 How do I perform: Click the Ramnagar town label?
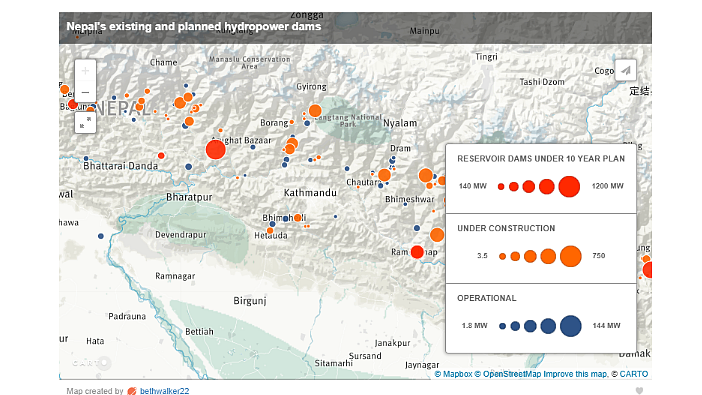click(x=175, y=276)
